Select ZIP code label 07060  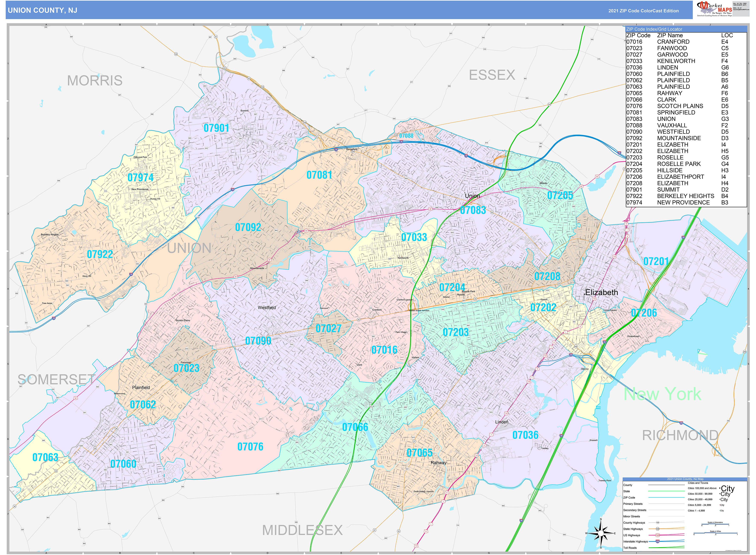[x=123, y=464]
